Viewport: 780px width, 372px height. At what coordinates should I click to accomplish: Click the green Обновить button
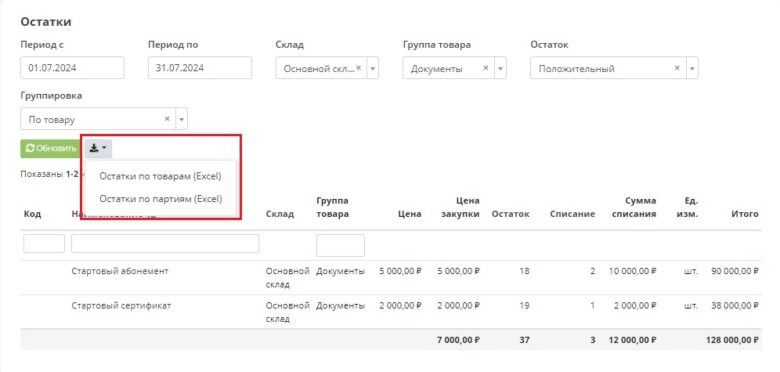point(51,148)
